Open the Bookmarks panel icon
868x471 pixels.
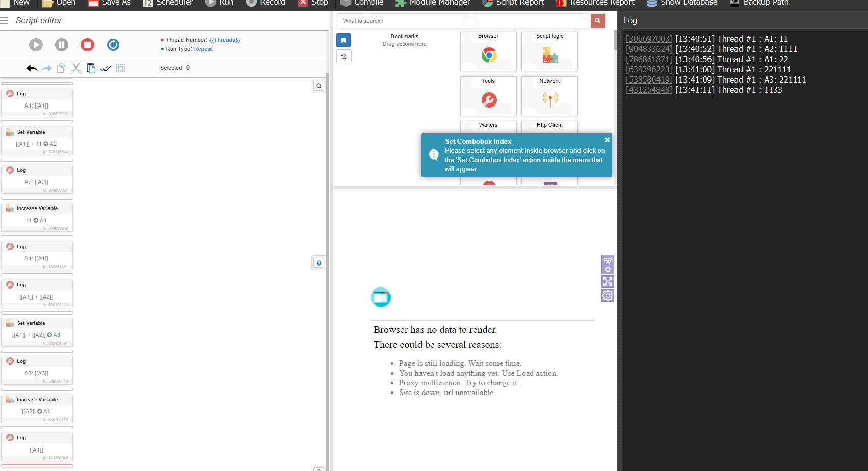[x=344, y=40]
